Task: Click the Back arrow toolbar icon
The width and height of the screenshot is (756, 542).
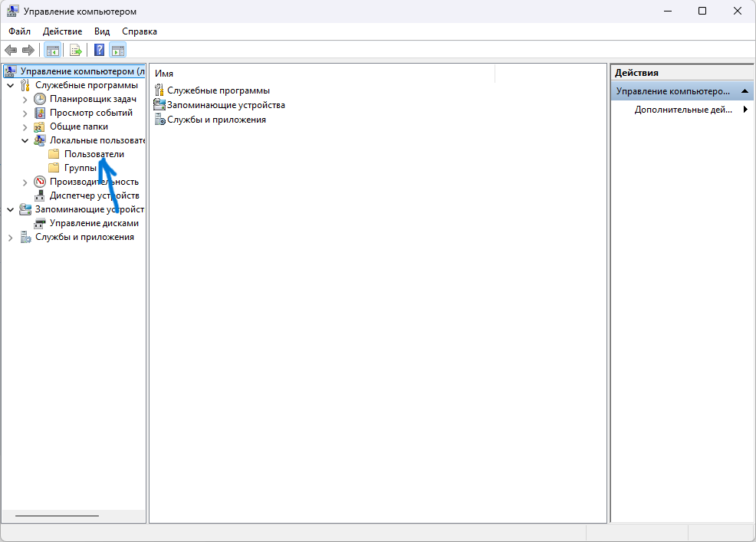Action: (x=11, y=50)
